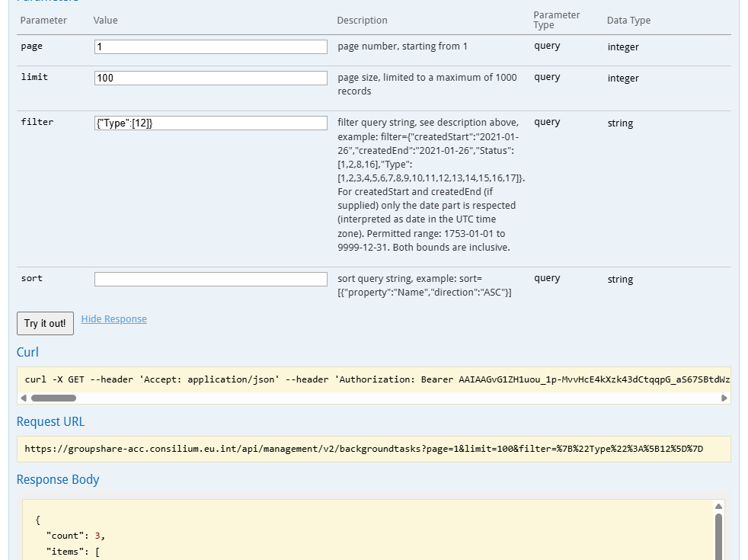Click the Description column header
This screenshot has width=748, height=560.
362,21
